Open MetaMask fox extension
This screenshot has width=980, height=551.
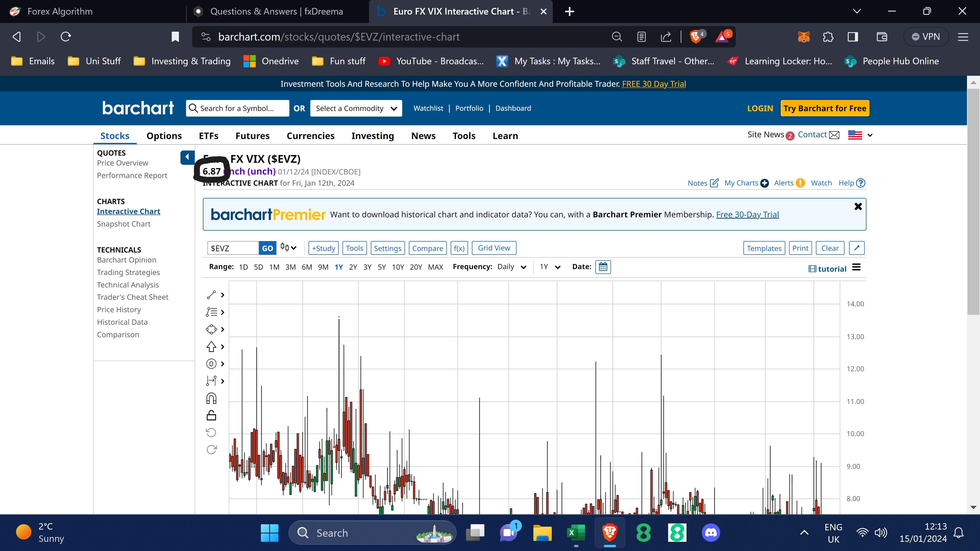click(803, 37)
